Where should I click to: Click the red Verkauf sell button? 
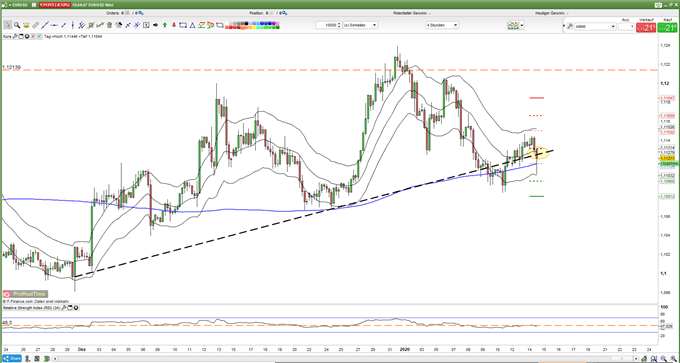coord(646,27)
